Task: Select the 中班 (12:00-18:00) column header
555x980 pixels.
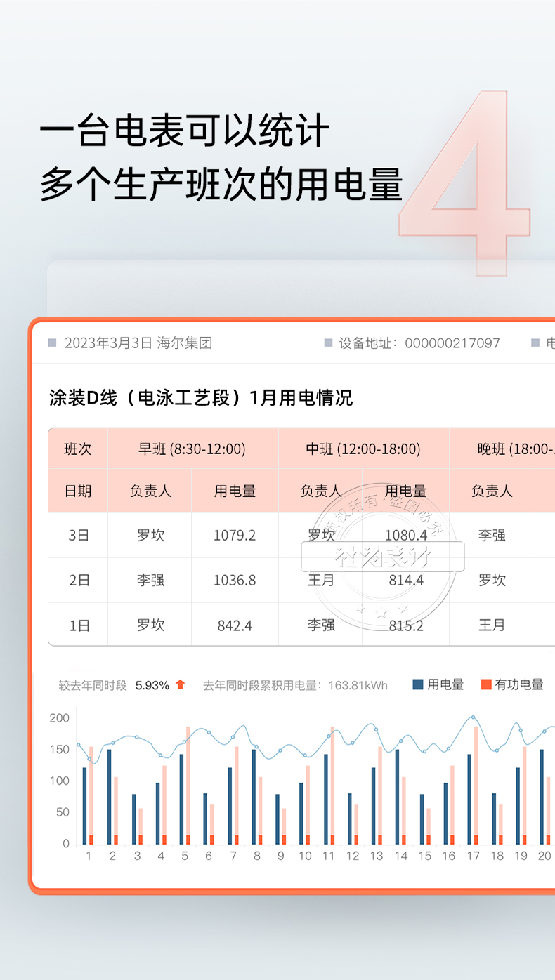Action: pyautogui.click(x=363, y=449)
